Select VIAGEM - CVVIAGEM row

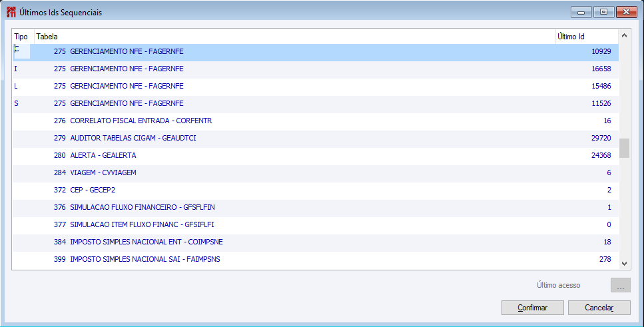click(x=316, y=172)
